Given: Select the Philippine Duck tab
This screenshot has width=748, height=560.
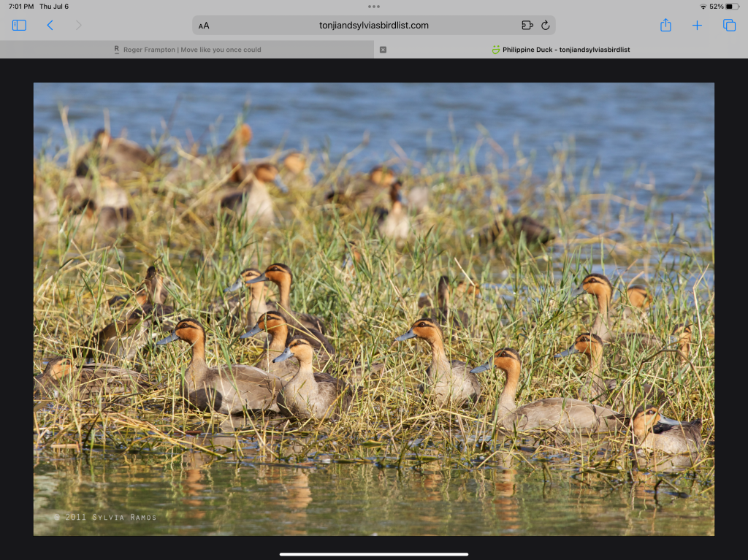Looking at the screenshot, I should tap(561, 50).
